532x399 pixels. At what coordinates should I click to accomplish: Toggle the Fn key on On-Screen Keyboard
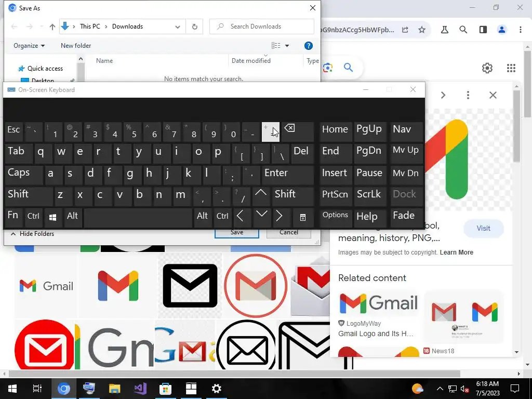pos(14,218)
